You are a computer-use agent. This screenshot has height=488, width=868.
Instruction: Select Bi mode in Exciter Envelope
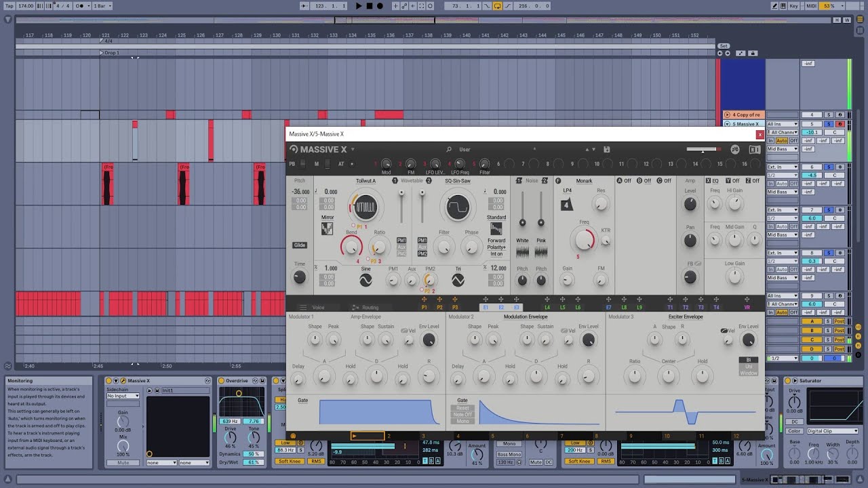(749, 361)
